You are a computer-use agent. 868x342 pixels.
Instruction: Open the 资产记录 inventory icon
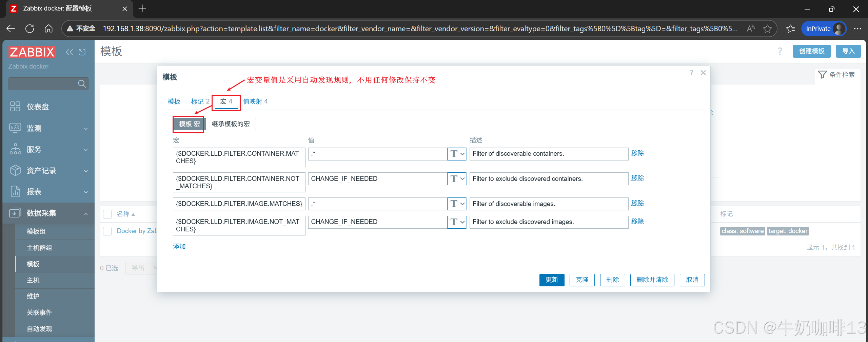coord(15,170)
